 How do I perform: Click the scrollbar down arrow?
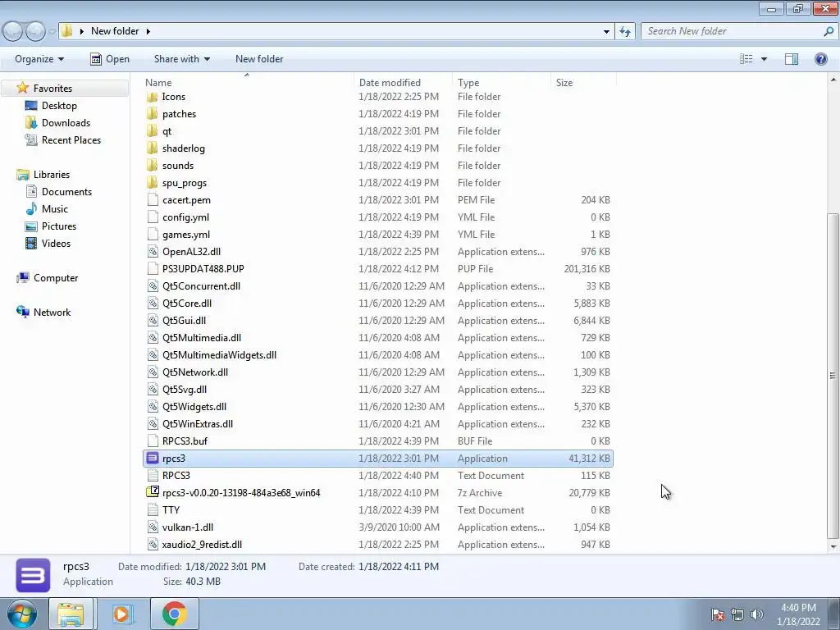[x=833, y=547]
